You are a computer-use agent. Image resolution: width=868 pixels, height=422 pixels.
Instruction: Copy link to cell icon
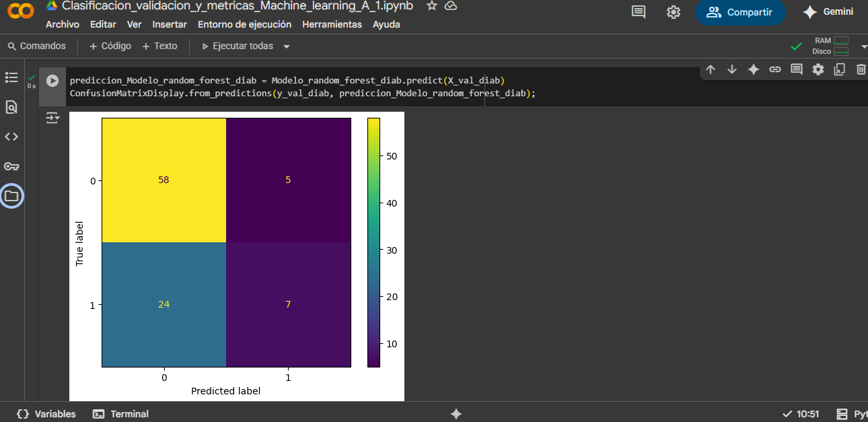tap(775, 69)
